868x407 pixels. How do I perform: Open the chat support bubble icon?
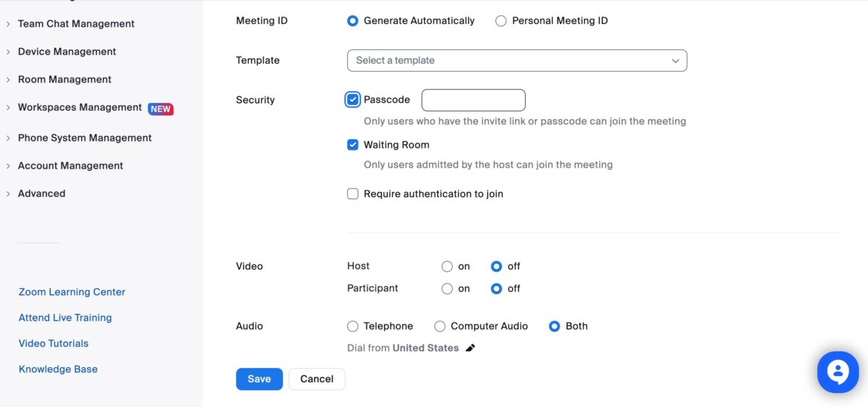point(838,372)
